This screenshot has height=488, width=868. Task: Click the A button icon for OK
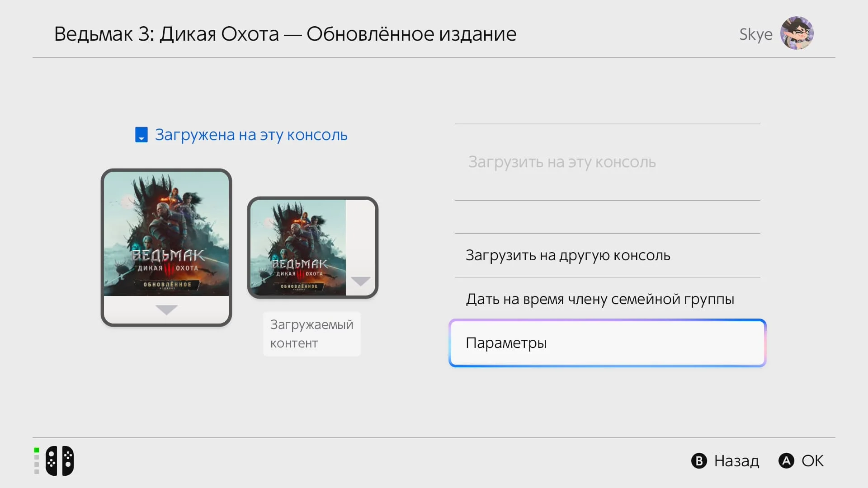coord(786,461)
